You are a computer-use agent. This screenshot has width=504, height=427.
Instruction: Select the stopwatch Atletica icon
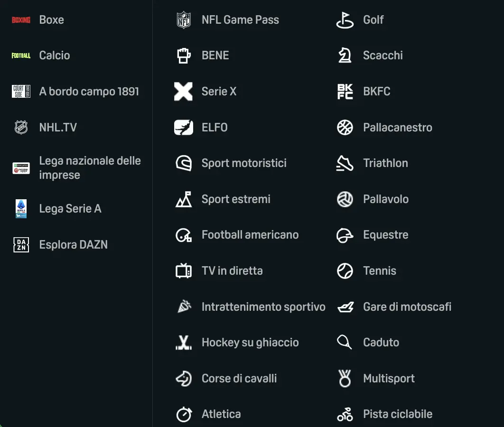[184, 414]
